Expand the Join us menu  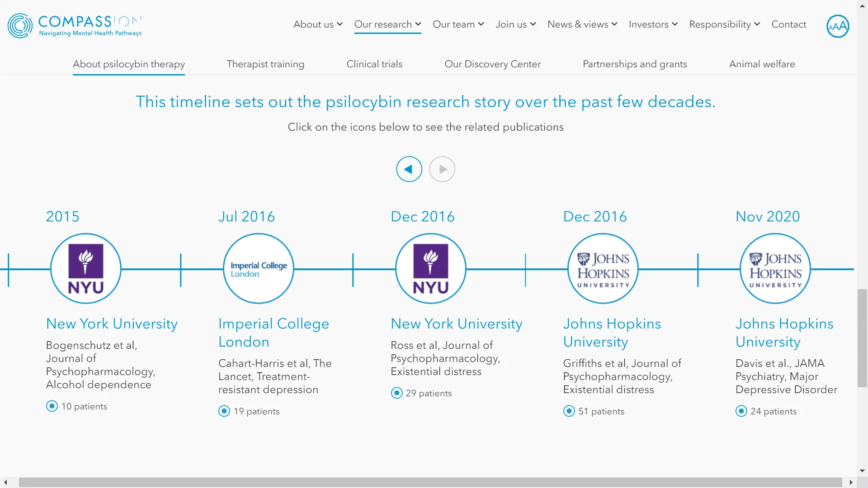pyautogui.click(x=516, y=24)
